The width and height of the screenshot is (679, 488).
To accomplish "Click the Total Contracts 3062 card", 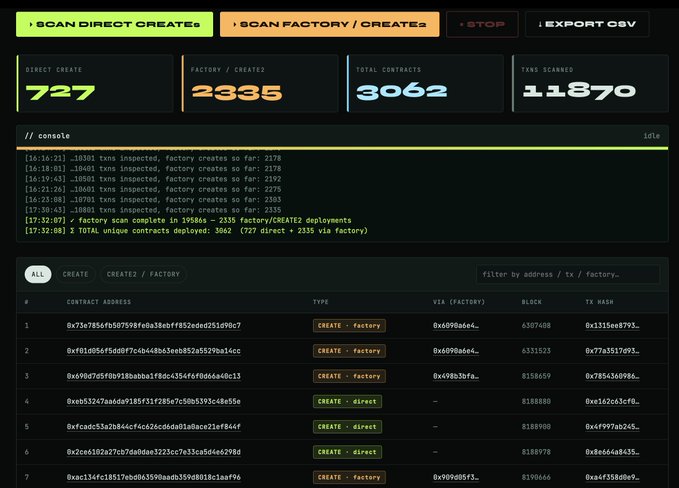I will 425,84.
